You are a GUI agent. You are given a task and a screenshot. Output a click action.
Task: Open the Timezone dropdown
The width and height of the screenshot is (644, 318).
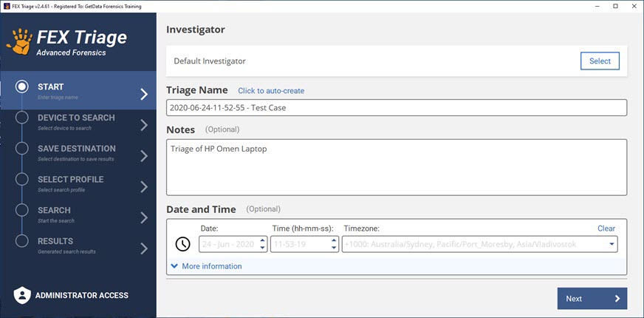[x=612, y=244]
